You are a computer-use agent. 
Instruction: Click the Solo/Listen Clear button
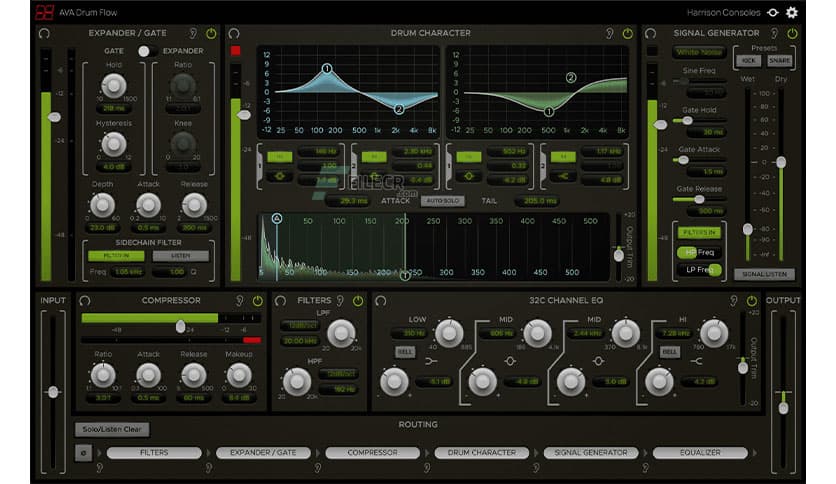coord(112,429)
